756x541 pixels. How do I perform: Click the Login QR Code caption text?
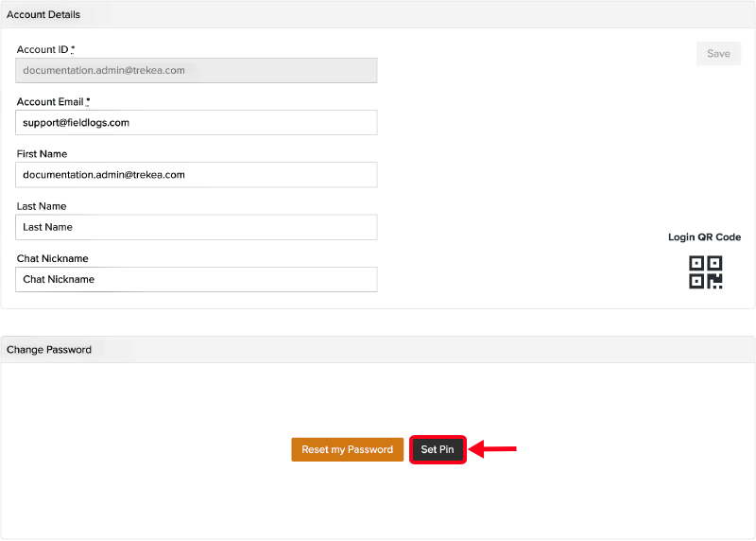coord(704,237)
